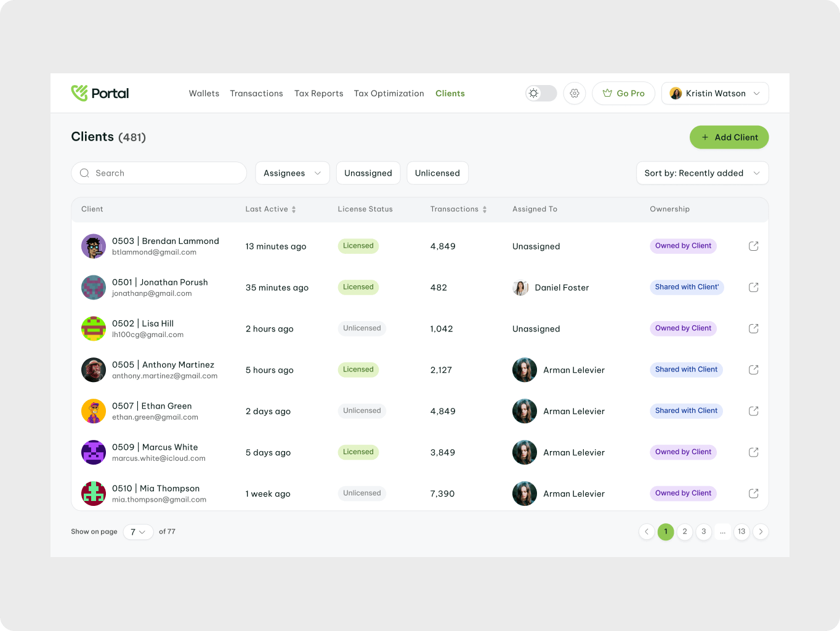The width and height of the screenshot is (840, 631).
Task: Click the crown icon on Go Pro
Action: 608,93
